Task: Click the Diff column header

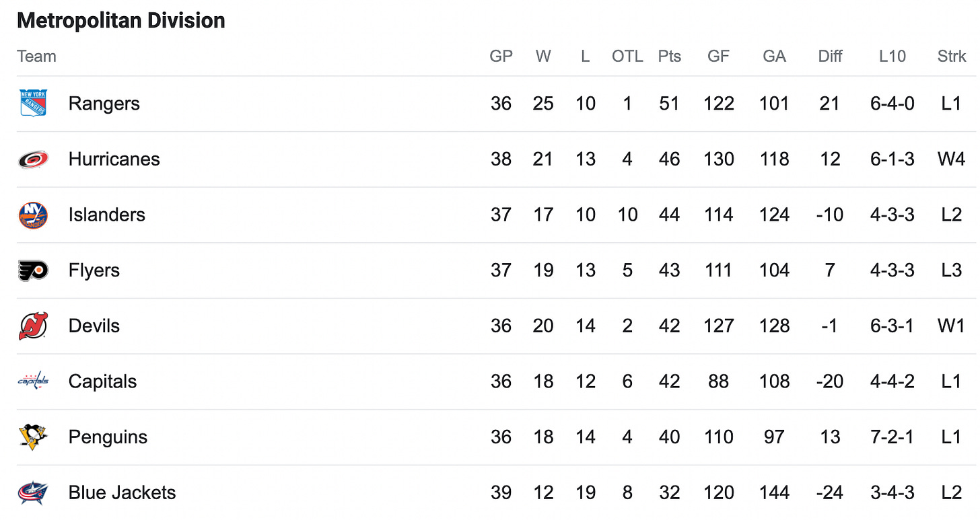Action: click(x=830, y=57)
